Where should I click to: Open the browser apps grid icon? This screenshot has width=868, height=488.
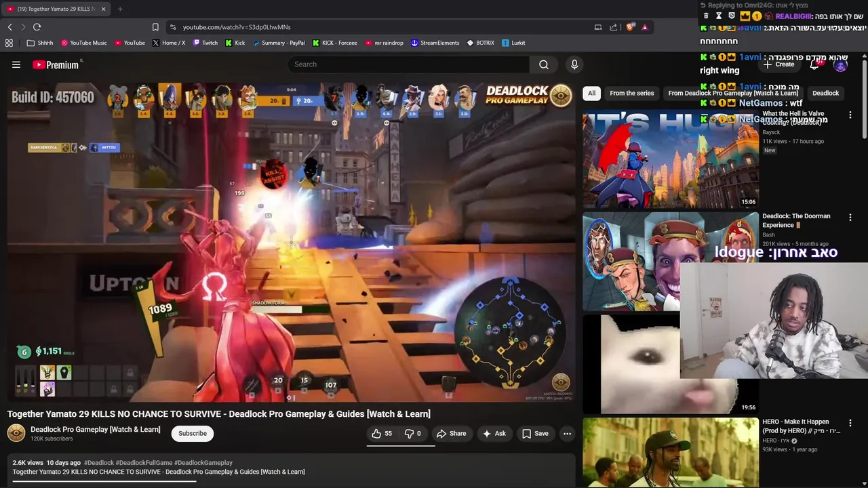pos(9,43)
